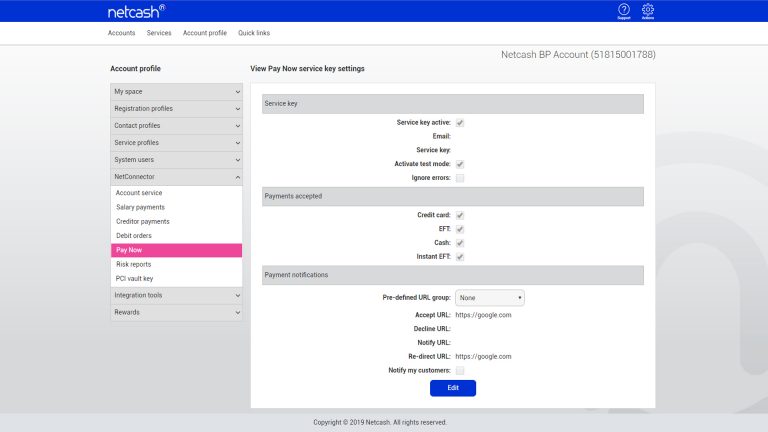This screenshot has height=432, width=768.
Task: Expand the Rewards section
Action: tap(176, 312)
